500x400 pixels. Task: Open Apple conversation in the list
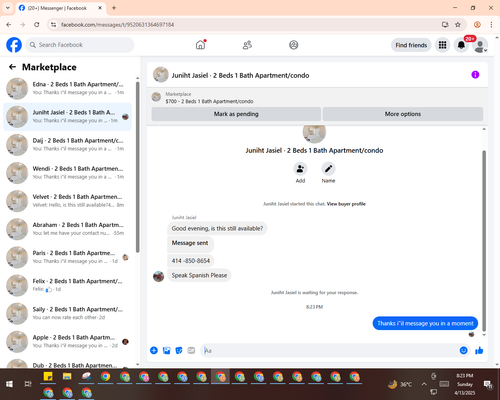tap(67, 342)
